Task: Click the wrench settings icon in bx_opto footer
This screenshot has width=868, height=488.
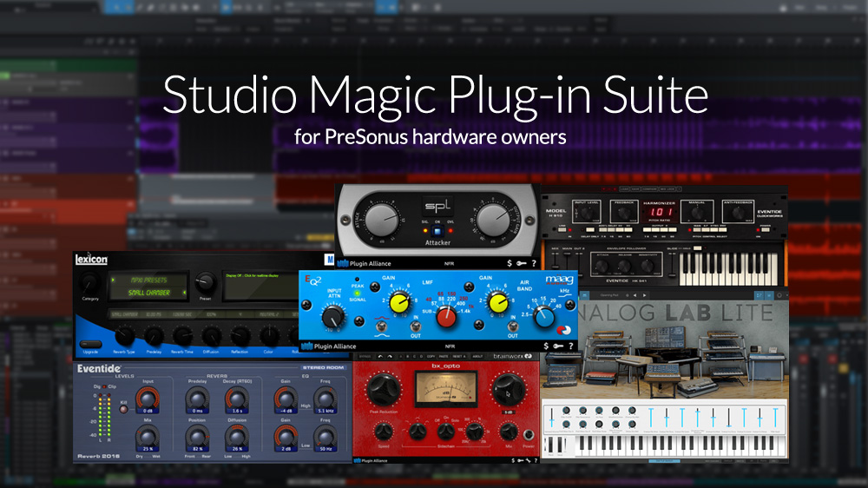Action: [528, 460]
